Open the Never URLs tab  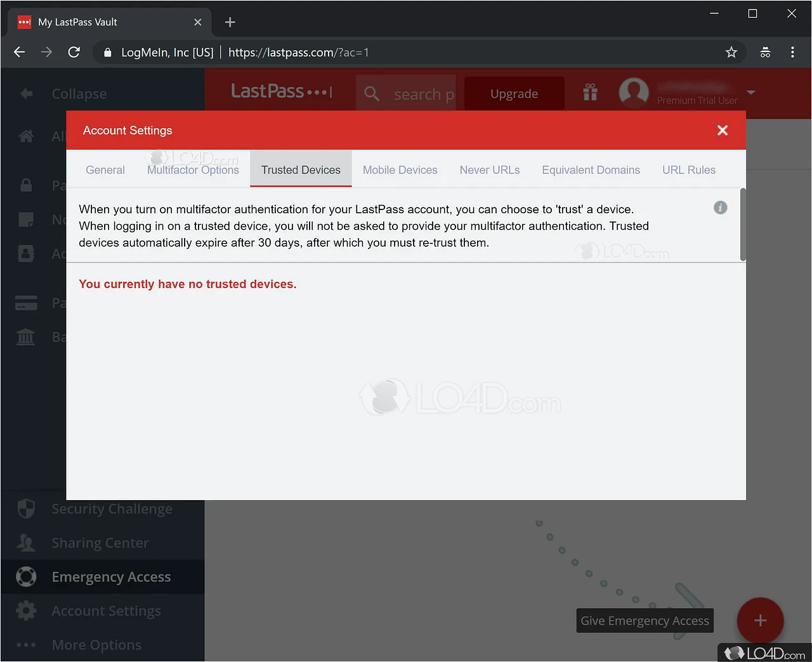coord(489,169)
